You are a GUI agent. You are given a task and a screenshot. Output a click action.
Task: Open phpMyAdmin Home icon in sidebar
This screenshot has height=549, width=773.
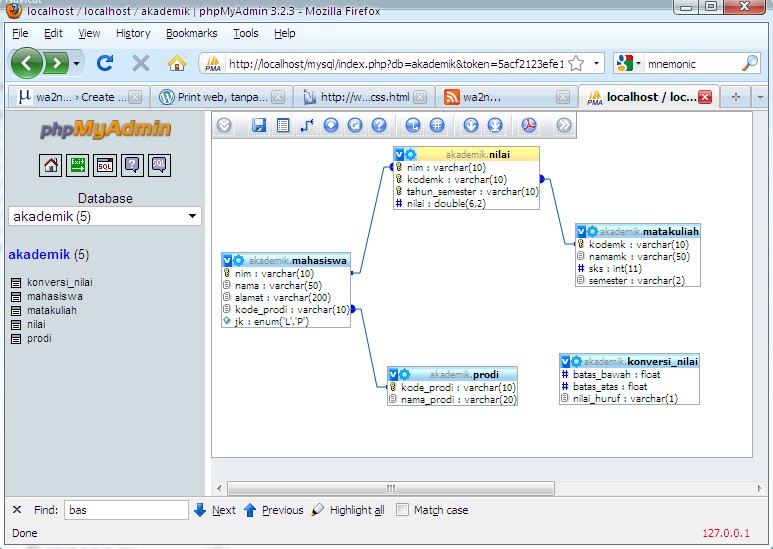[x=50, y=165]
